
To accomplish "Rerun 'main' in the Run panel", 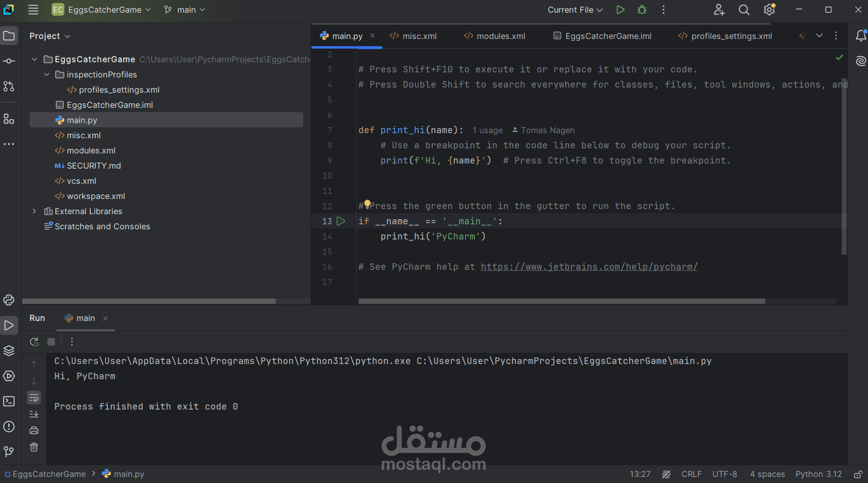I will click(x=34, y=342).
